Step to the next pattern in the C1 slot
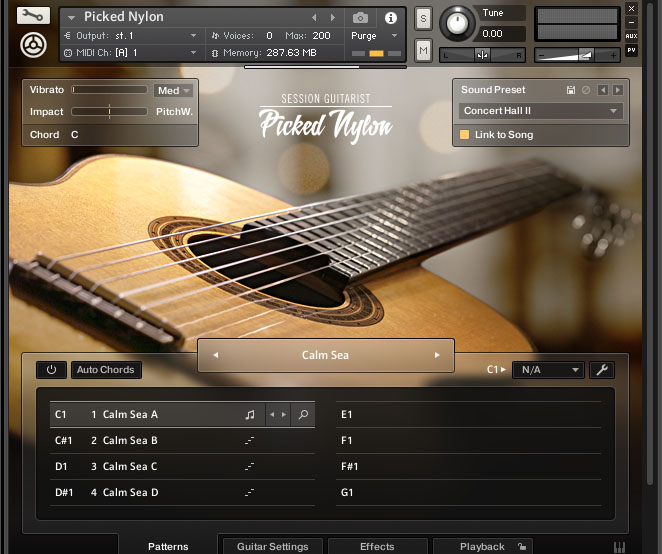The image size is (662, 554). [x=284, y=415]
